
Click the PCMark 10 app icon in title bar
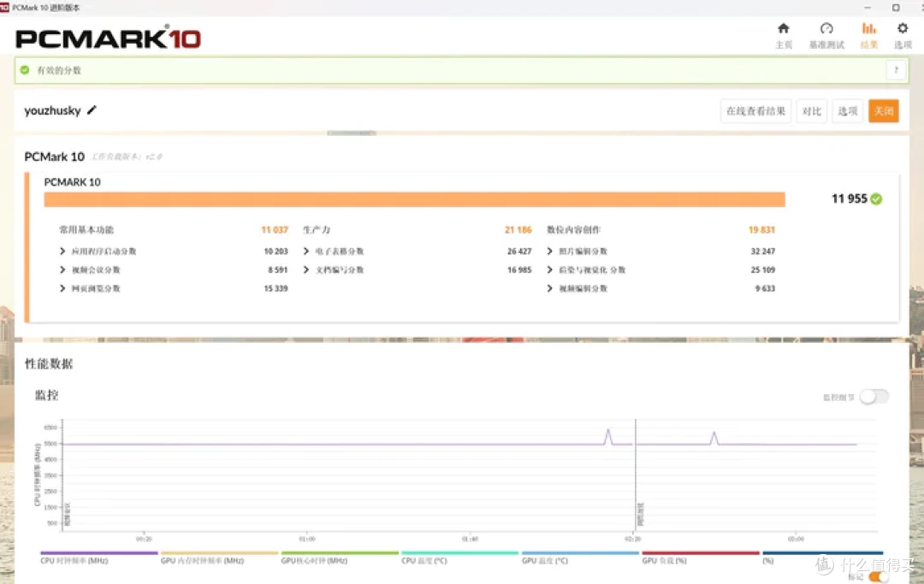[4, 8]
